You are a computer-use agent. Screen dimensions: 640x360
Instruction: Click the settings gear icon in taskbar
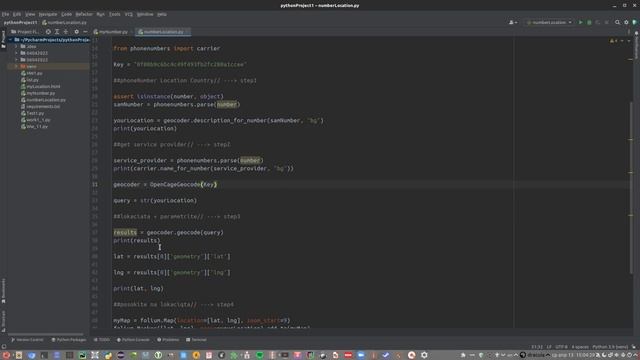[x=424, y=356]
